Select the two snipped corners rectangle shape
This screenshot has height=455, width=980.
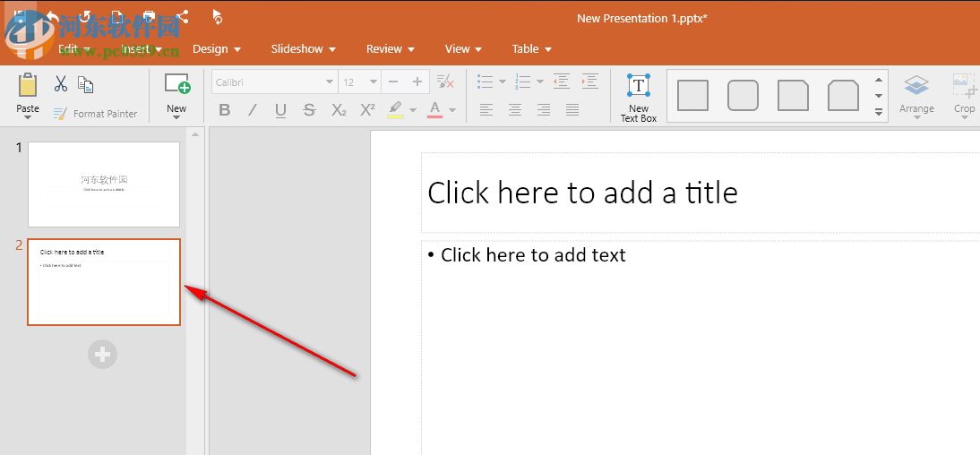843,96
